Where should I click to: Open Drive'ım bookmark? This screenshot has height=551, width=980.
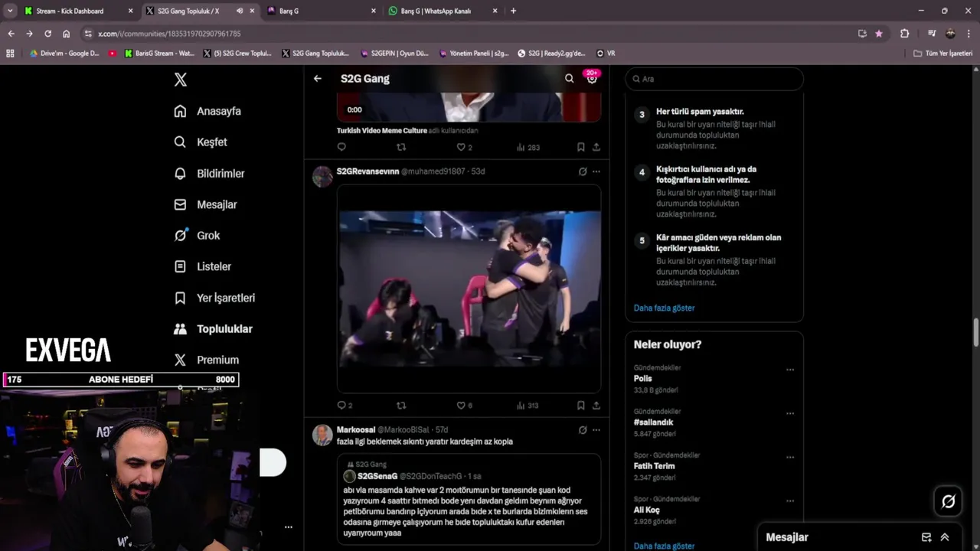(x=64, y=54)
